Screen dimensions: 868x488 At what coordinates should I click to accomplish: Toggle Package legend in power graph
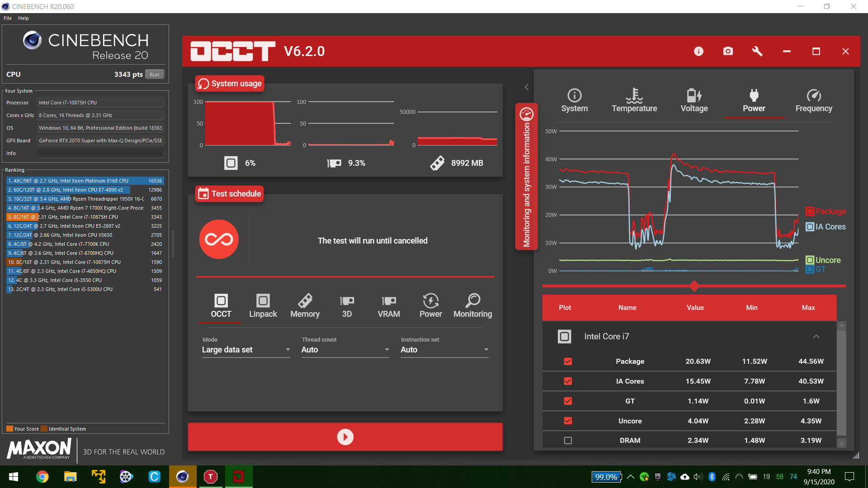click(x=826, y=211)
